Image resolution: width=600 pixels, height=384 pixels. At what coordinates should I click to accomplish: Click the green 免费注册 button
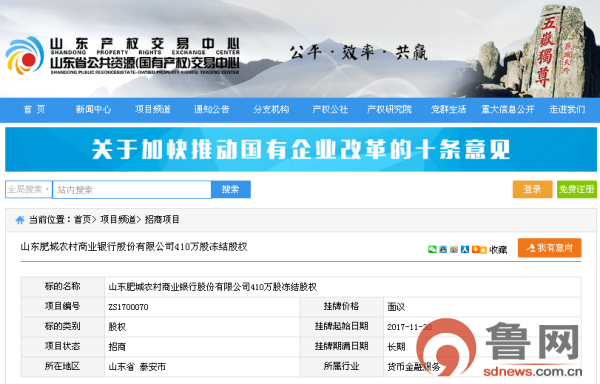pos(577,189)
